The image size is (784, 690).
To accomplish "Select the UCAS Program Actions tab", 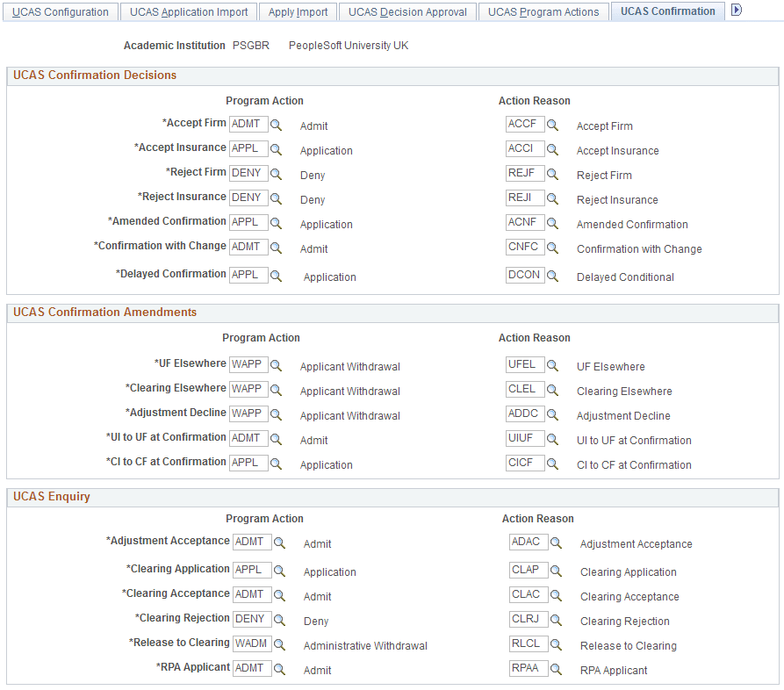I will point(543,11).
